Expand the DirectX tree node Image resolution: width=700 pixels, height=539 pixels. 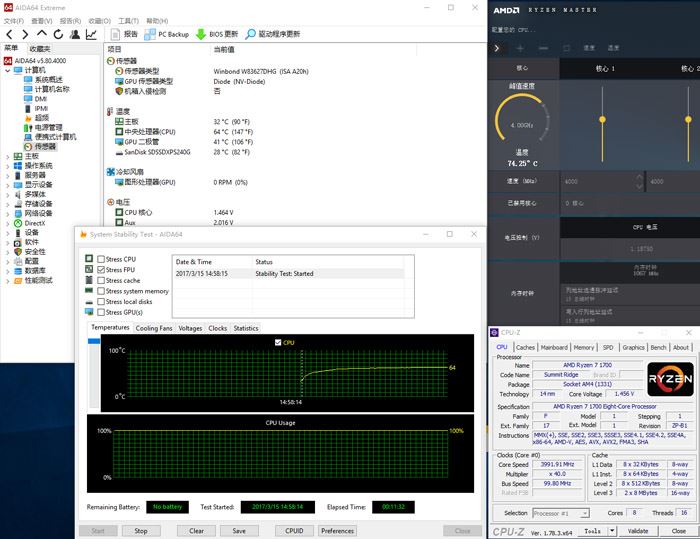point(8,223)
